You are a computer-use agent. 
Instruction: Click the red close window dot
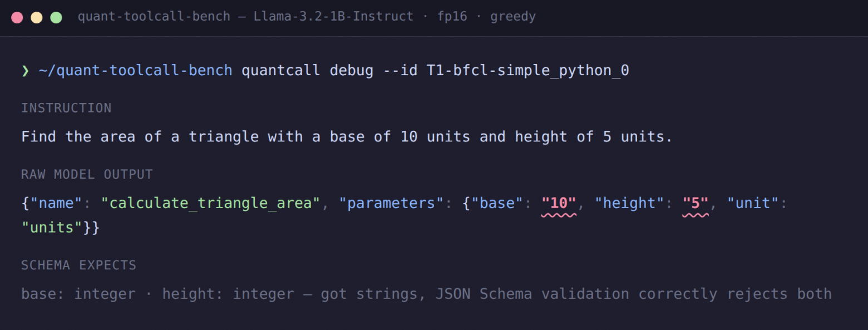(17, 17)
